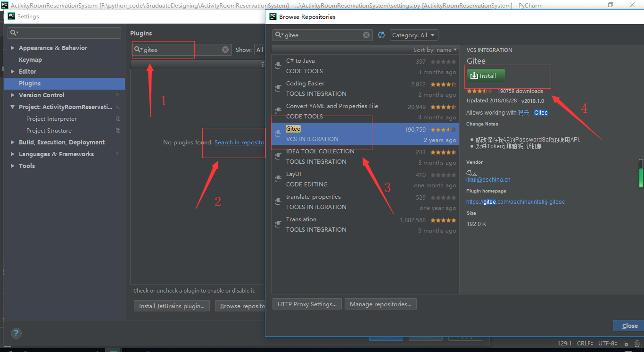
Task: Select Plugins in the Settings tree
Action: [x=64, y=83]
